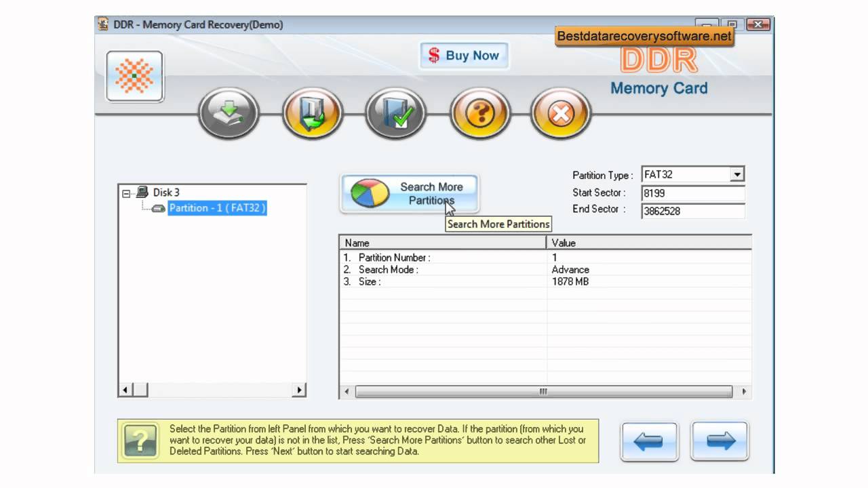Screen dimensions: 868x488
Task: Click the drive download toolbar icon
Action: (x=229, y=114)
